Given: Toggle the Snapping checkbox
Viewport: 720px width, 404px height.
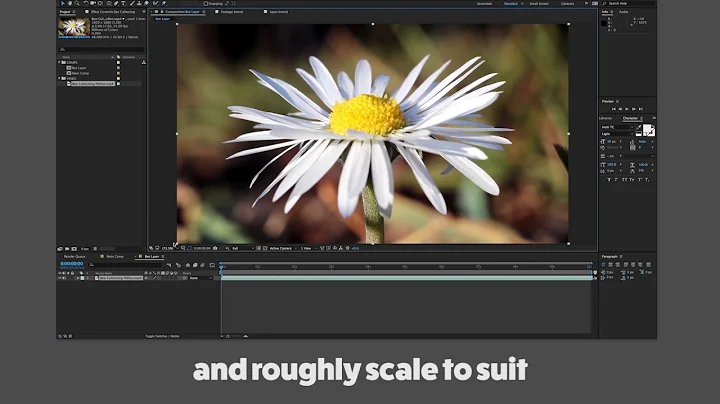Looking at the screenshot, I should point(206,4).
